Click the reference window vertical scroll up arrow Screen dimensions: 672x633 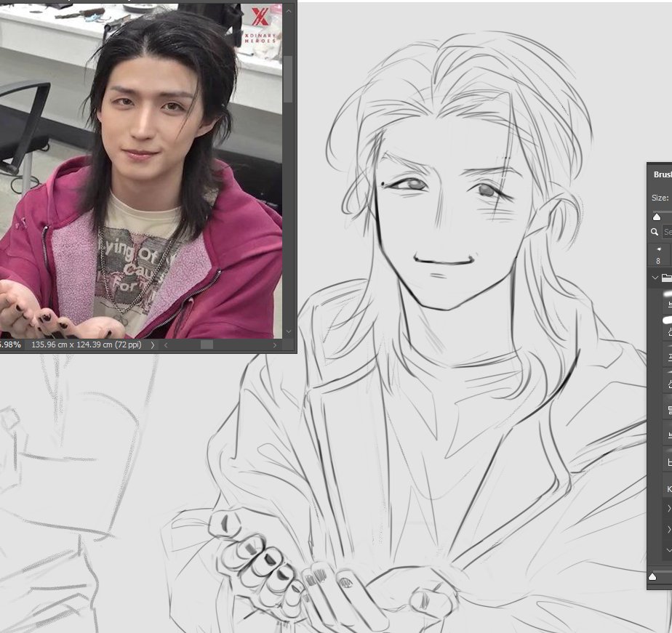pyautogui.click(x=289, y=11)
